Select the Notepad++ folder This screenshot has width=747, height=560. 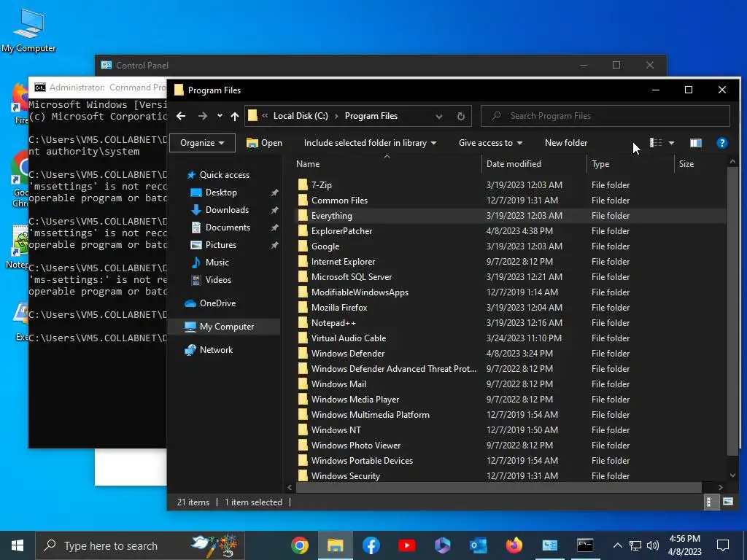coord(333,323)
